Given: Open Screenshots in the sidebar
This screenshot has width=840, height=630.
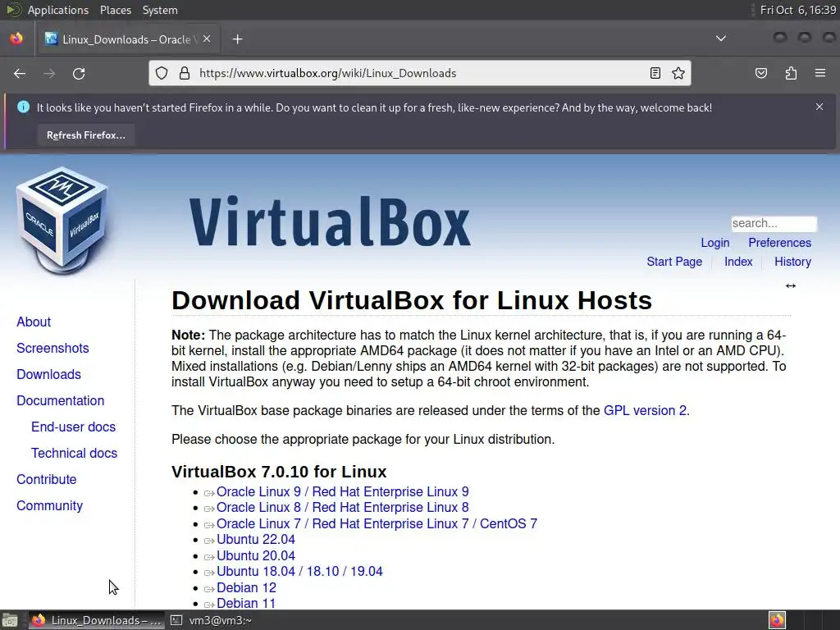Looking at the screenshot, I should 52,348.
